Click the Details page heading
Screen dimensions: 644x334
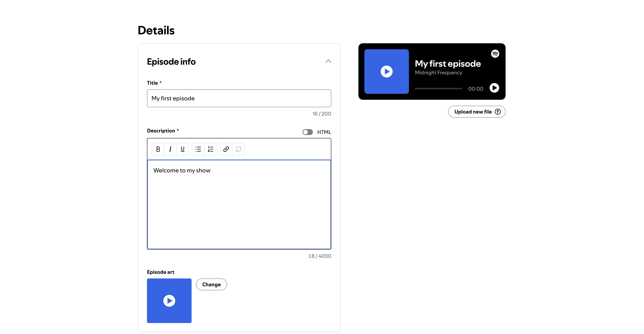point(156,30)
